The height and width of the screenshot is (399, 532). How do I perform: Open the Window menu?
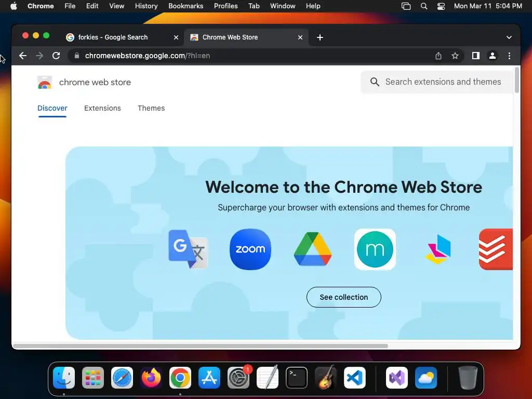[x=283, y=6]
